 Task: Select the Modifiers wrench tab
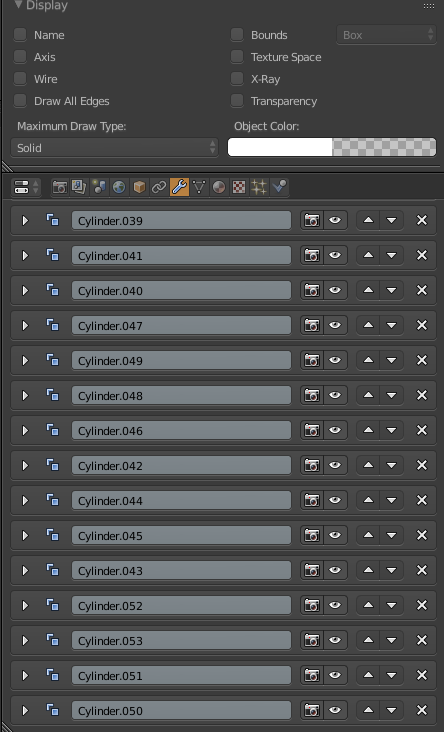pyautogui.click(x=179, y=187)
